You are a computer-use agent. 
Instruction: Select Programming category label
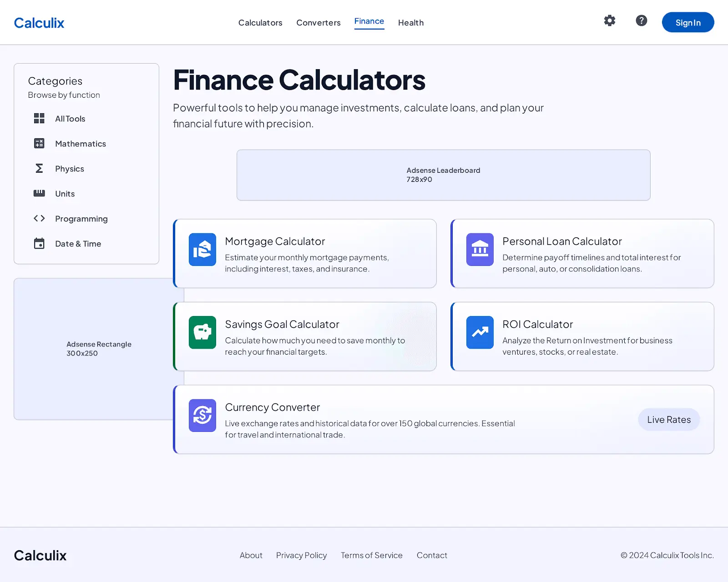81,219
